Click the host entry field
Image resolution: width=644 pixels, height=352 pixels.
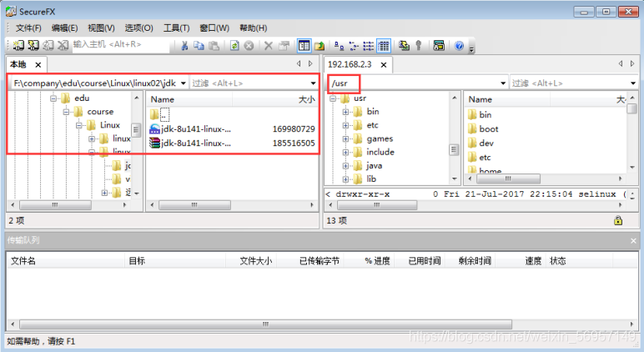coord(121,44)
